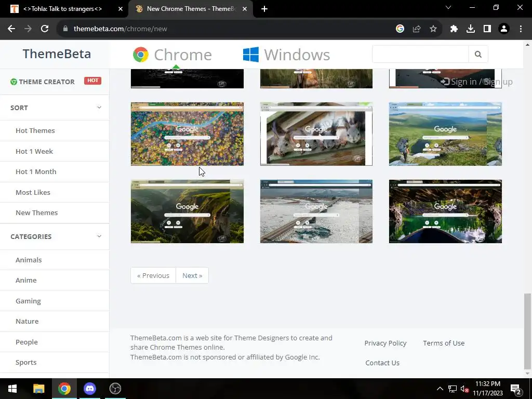532x399 pixels.
Task: Toggle the Chrome side panel icon
Action: 487,29
